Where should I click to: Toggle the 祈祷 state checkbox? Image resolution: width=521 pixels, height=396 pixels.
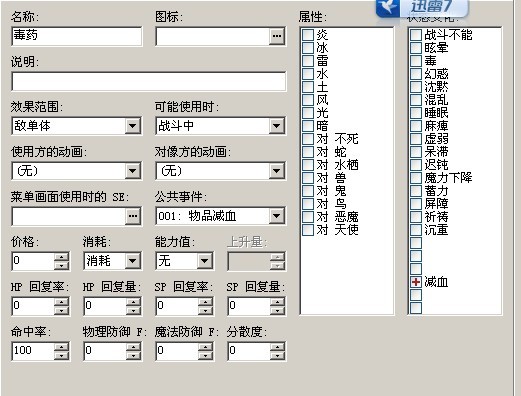pyautogui.click(x=416, y=217)
